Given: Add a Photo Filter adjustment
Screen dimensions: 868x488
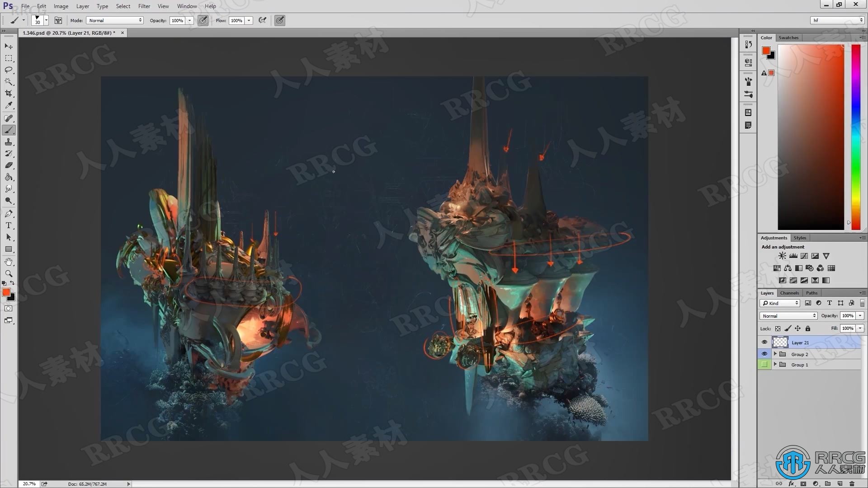Looking at the screenshot, I should coord(810,268).
